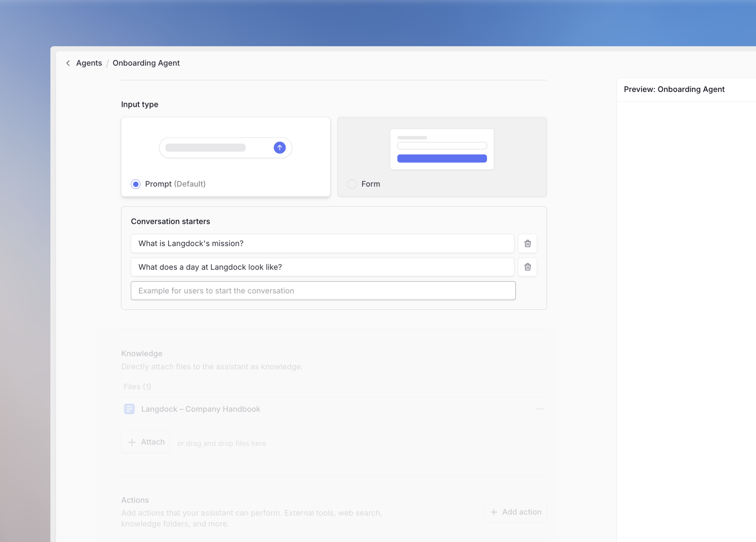Click the plus icon on Add action button

[x=494, y=512]
